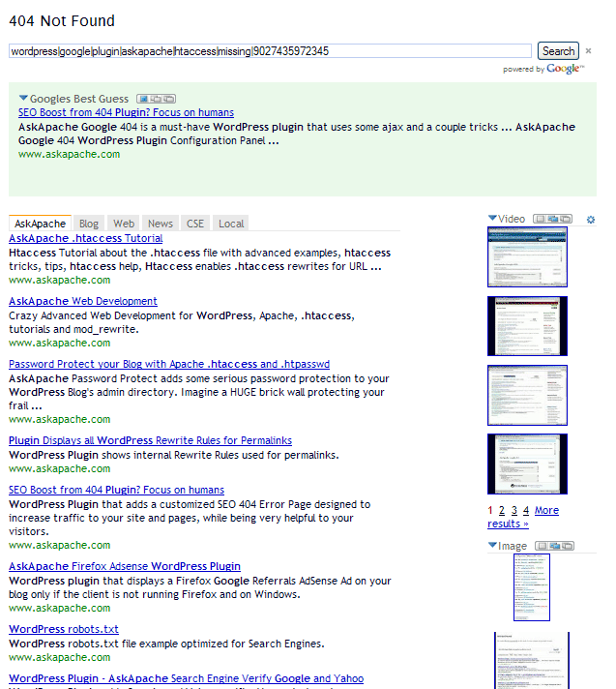Select all-results view icon in Video section
Image resolution: width=616 pixels, height=689 pixels.
[x=566, y=219]
